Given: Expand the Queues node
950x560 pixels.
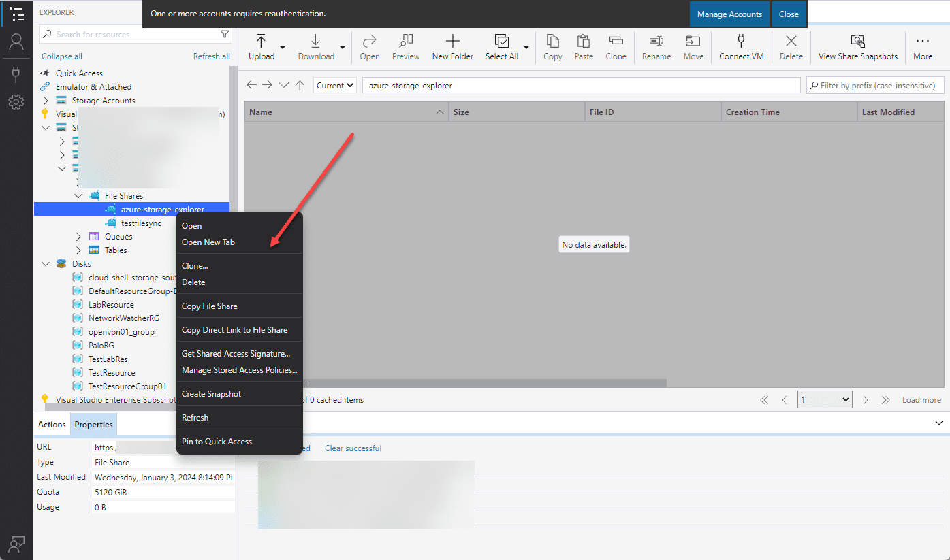Looking at the screenshot, I should (78, 237).
